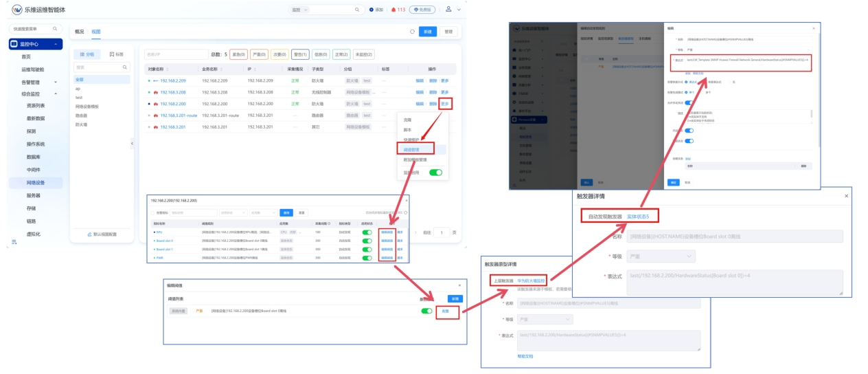
Task: Expand the user menu chevron in the header
Action: 458,10
